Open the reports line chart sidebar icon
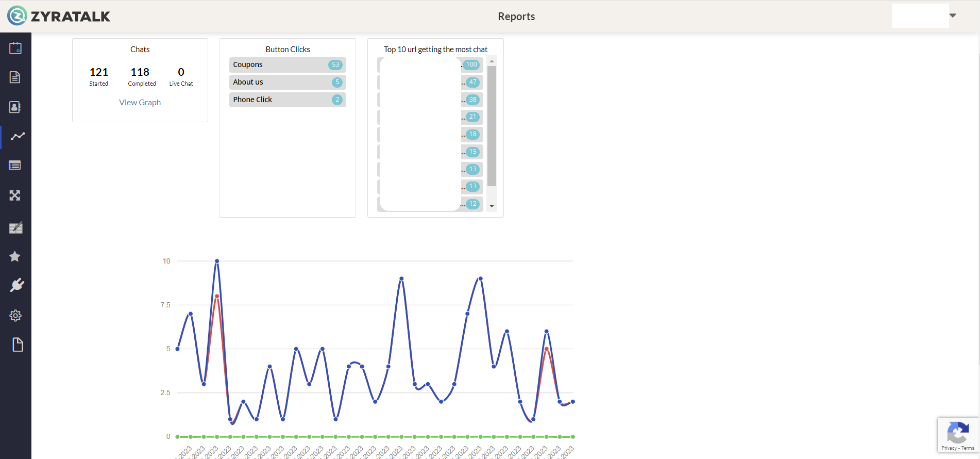This screenshot has width=980, height=459. (18, 136)
